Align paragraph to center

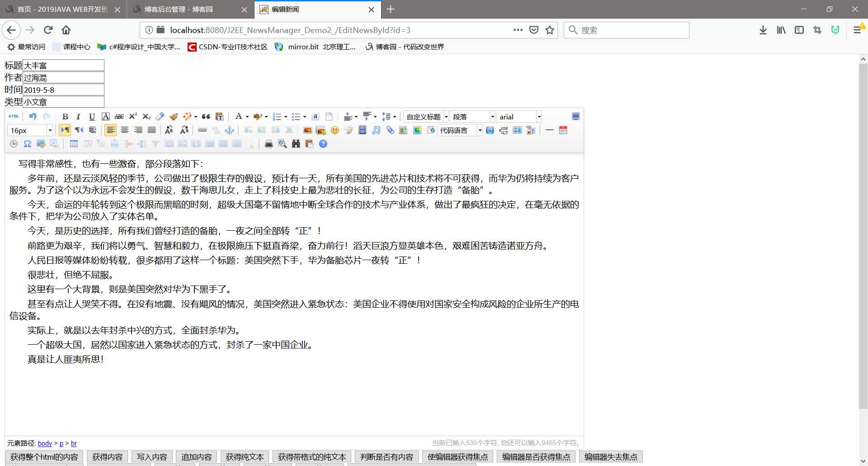tap(124, 130)
